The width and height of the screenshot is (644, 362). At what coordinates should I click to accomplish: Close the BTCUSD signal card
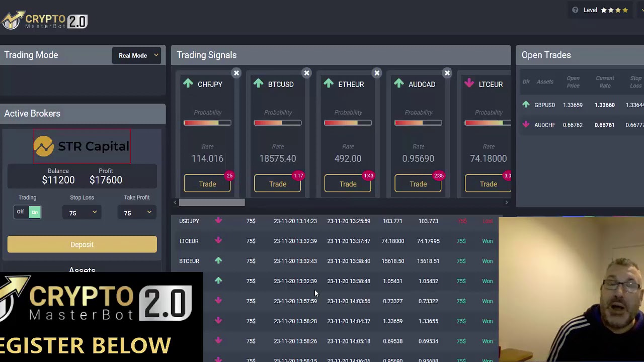pyautogui.click(x=306, y=73)
